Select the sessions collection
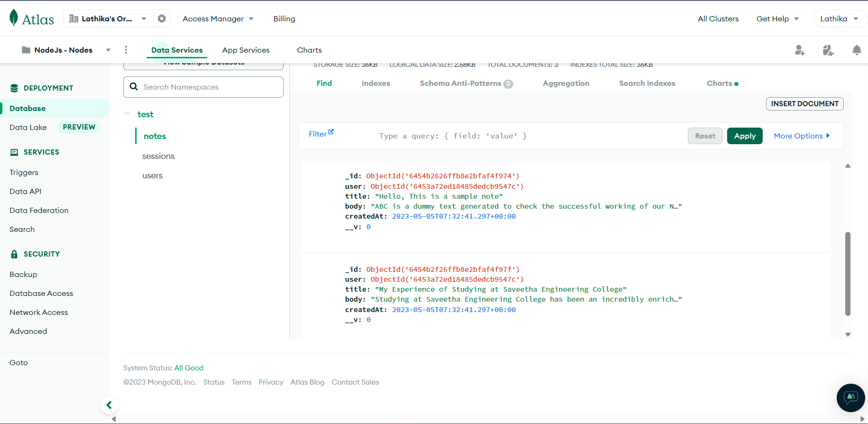Image resolution: width=868 pixels, height=424 pixels. tap(158, 156)
